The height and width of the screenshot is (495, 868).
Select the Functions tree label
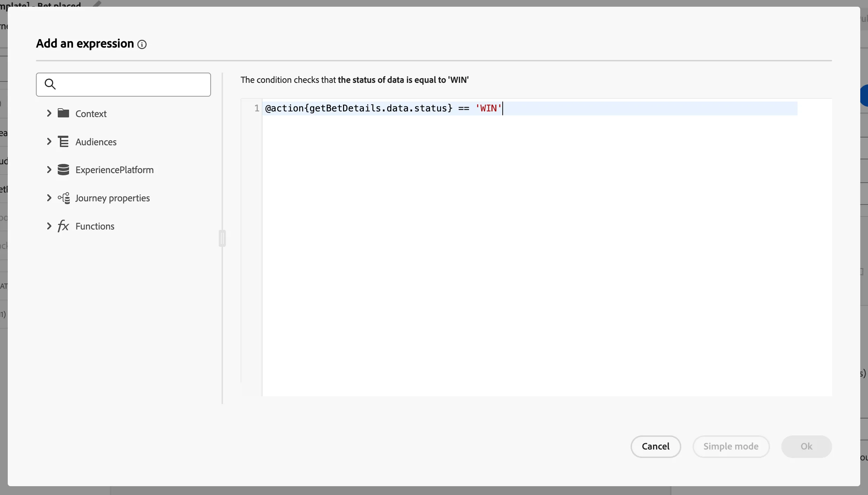95,226
